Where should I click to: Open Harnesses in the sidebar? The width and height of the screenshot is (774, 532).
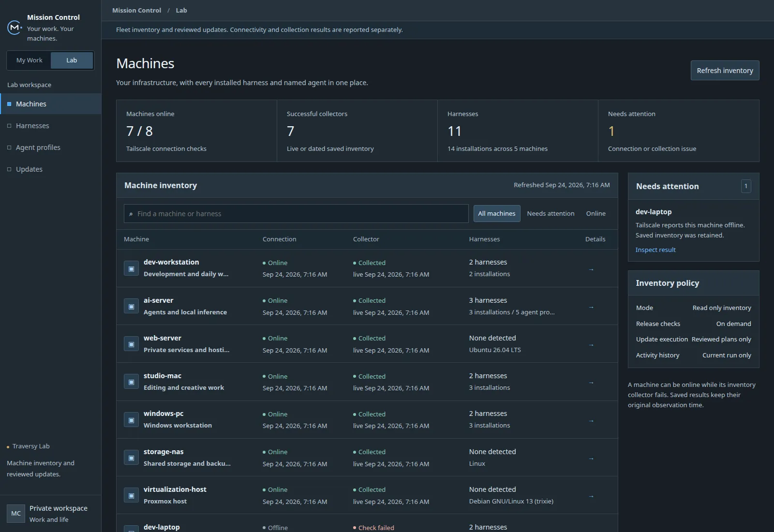(51, 126)
